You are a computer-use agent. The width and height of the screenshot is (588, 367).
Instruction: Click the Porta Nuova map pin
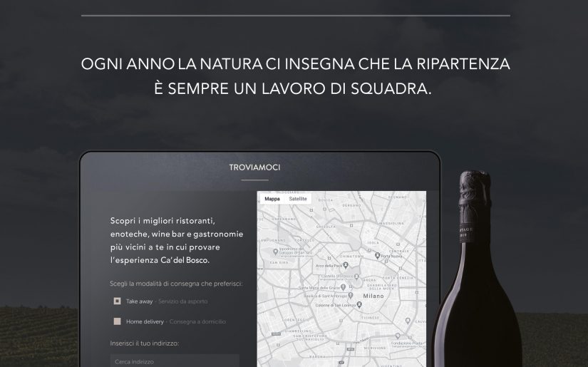point(377,255)
